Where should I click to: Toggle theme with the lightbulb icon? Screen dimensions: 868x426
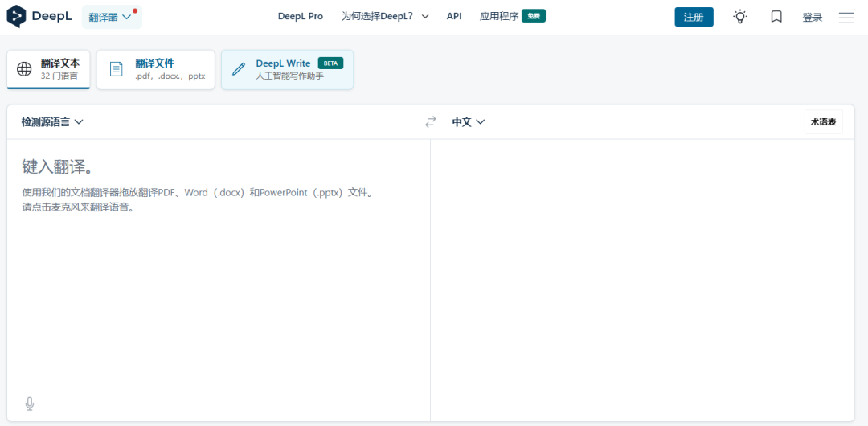tap(739, 17)
